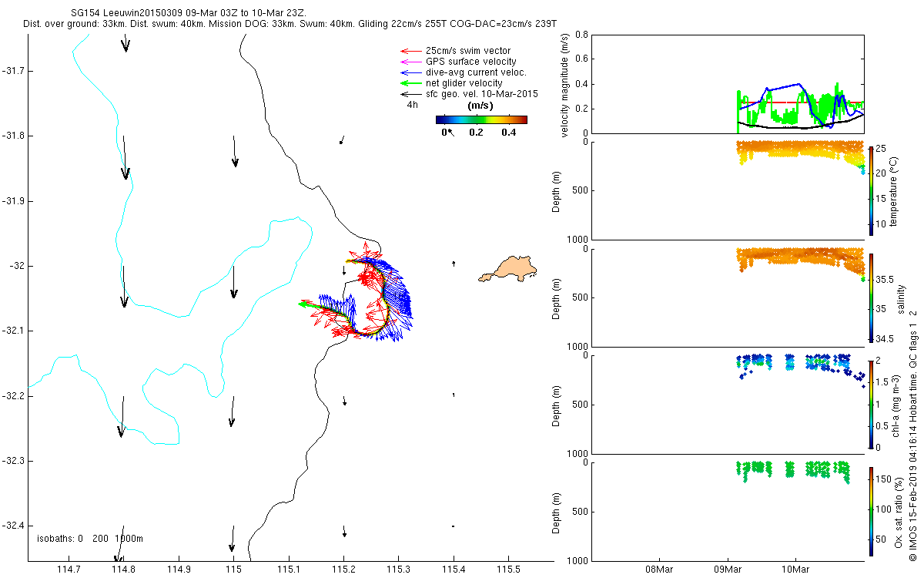924x578 pixels.
Task: Click the 'sfc geo. vel. 10-Mar-2015' label
Action: click(482, 94)
